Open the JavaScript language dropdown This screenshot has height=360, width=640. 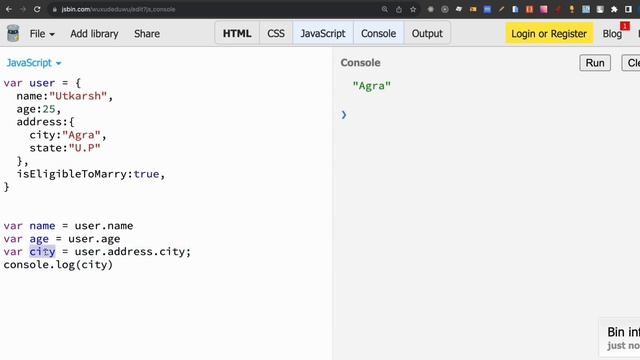coord(33,63)
